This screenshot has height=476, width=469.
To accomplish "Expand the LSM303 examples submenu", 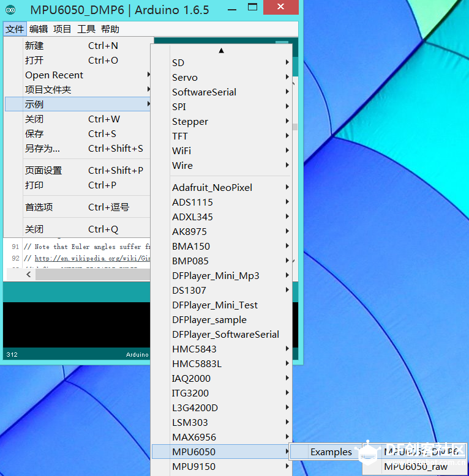I will [x=222, y=422].
